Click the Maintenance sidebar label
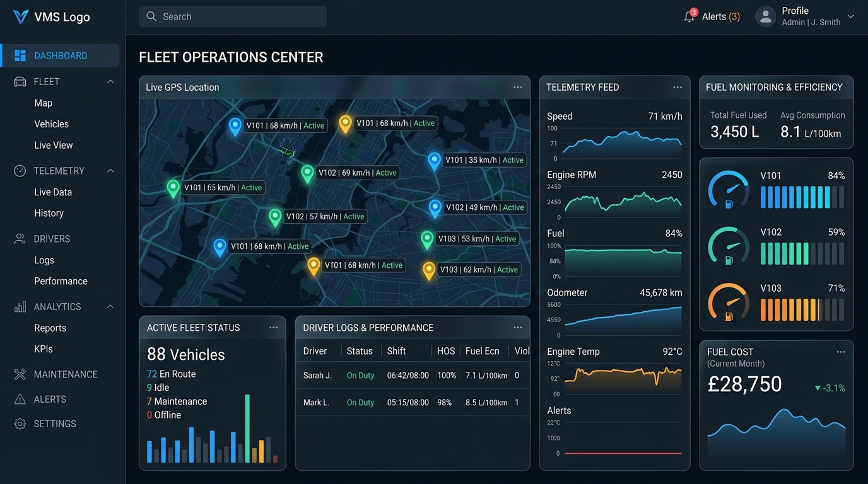Screen dimensions: 868x484 pos(66,374)
